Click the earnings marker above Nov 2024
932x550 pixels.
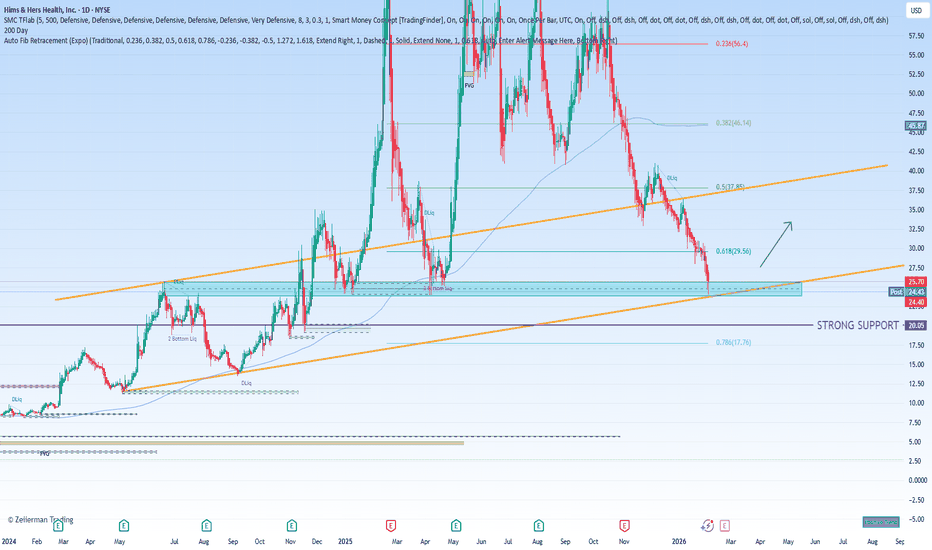pyautogui.click(x=291, y=526)
